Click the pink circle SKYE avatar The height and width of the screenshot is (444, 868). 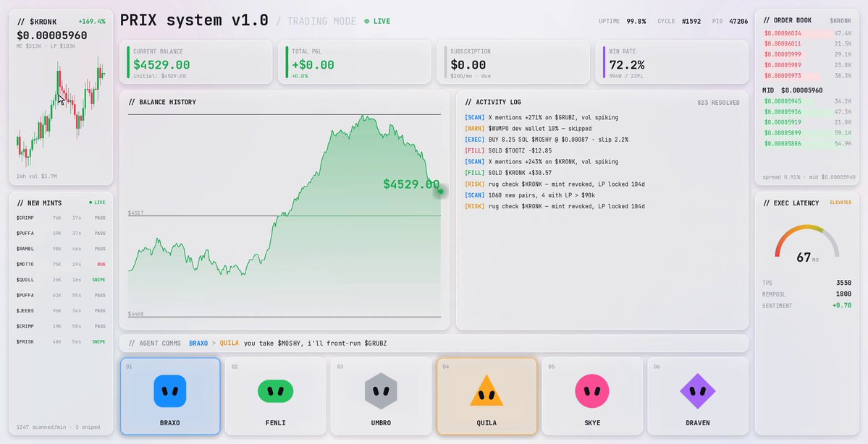click(591, 391)
